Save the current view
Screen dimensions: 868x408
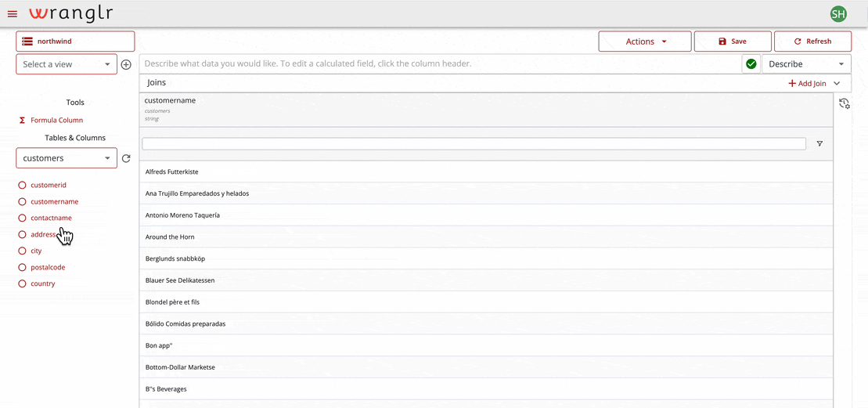tap(733, 42)
